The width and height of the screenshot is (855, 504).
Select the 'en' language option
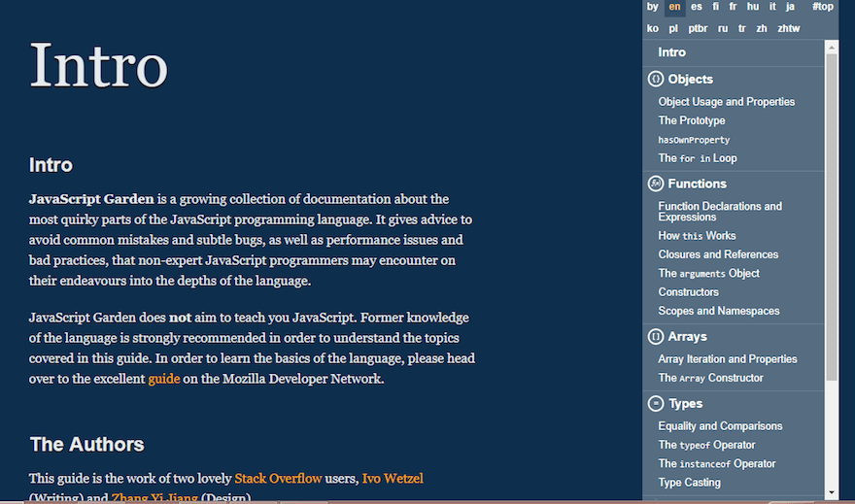click(x=674, y=7)
